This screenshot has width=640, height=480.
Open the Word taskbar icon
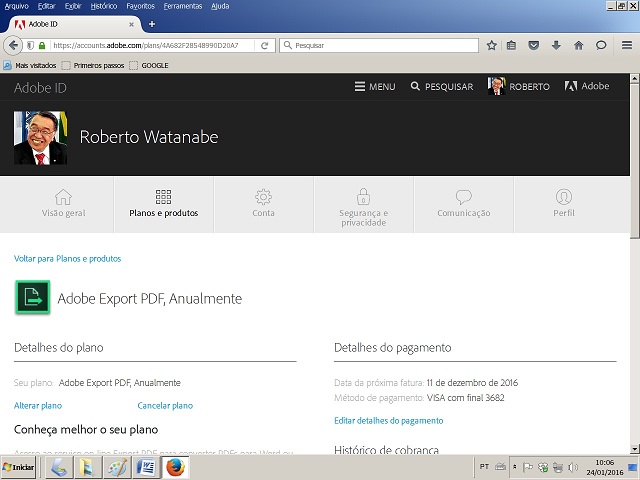tap(146, 467)
